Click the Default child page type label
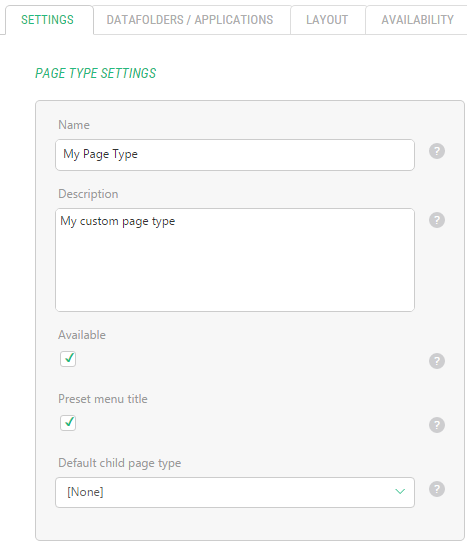The width and height of the screenshot is (467, 543). [x=119, y=463]
